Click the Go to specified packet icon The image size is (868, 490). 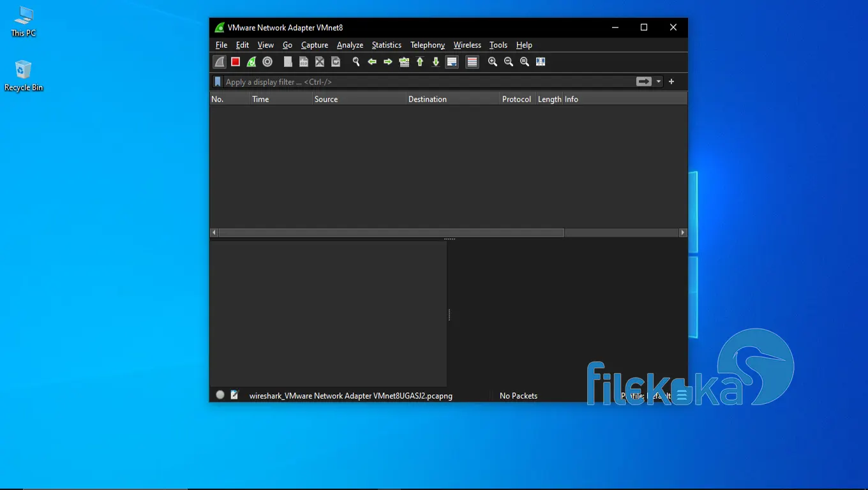click(404, 62)
